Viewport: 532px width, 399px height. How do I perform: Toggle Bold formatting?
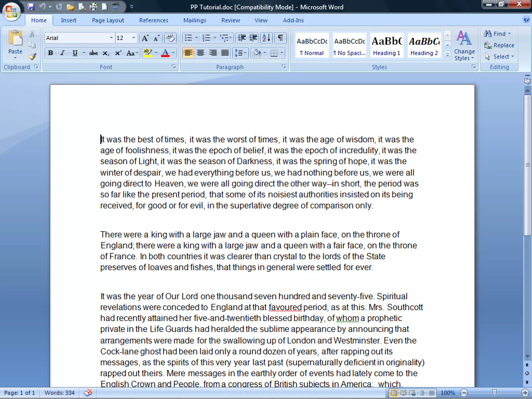[51, 53]
